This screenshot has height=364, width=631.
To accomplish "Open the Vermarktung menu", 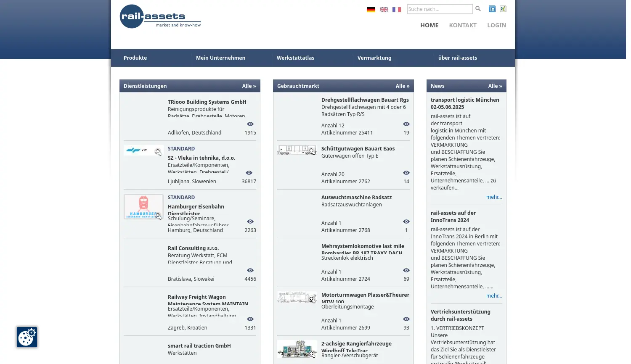I will [374, 58].
